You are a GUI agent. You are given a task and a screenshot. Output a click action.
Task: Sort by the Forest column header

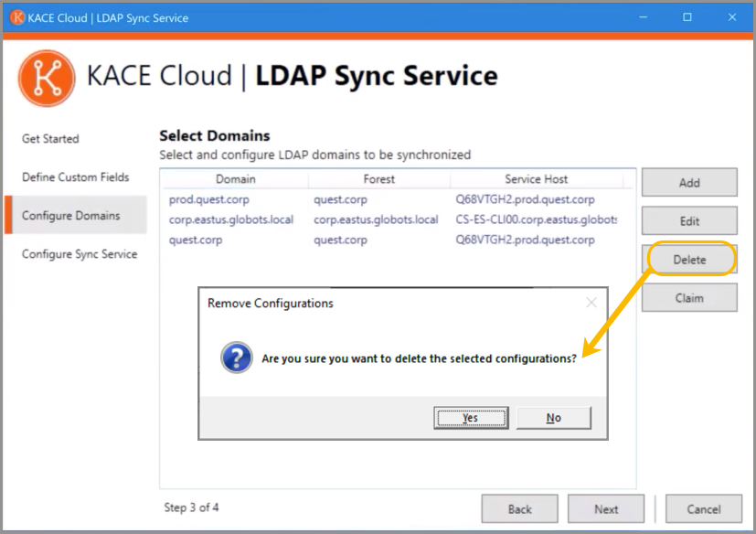379,179
